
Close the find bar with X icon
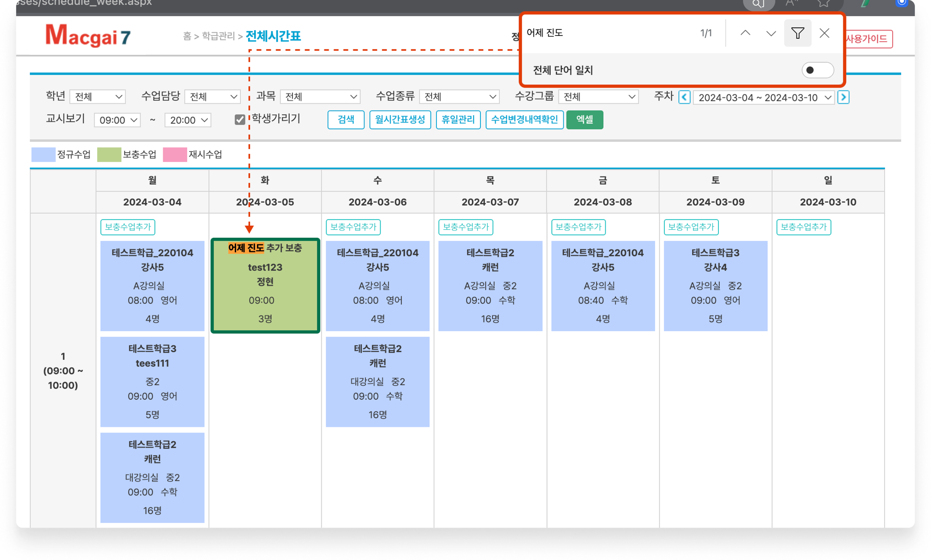pos(824,33)
